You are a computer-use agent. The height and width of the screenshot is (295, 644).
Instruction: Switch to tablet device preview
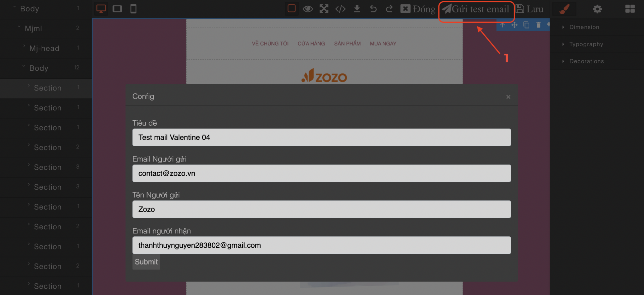117,9
